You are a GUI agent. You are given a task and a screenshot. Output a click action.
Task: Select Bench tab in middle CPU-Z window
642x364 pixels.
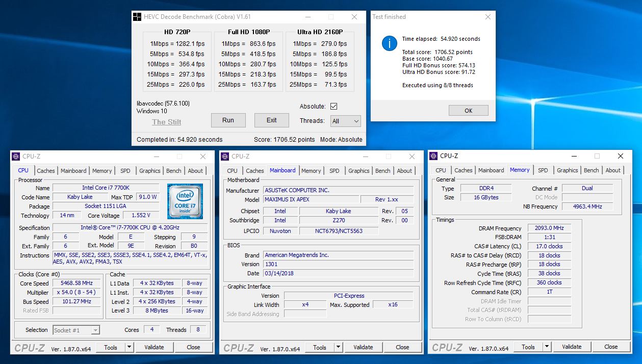coord(383,171)
